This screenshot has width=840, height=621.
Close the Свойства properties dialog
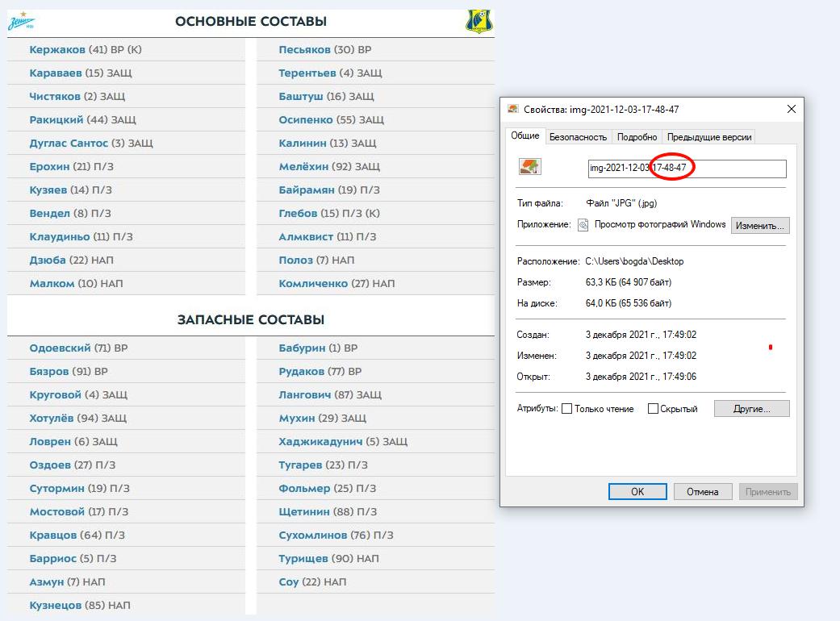(x=792, y=109)
